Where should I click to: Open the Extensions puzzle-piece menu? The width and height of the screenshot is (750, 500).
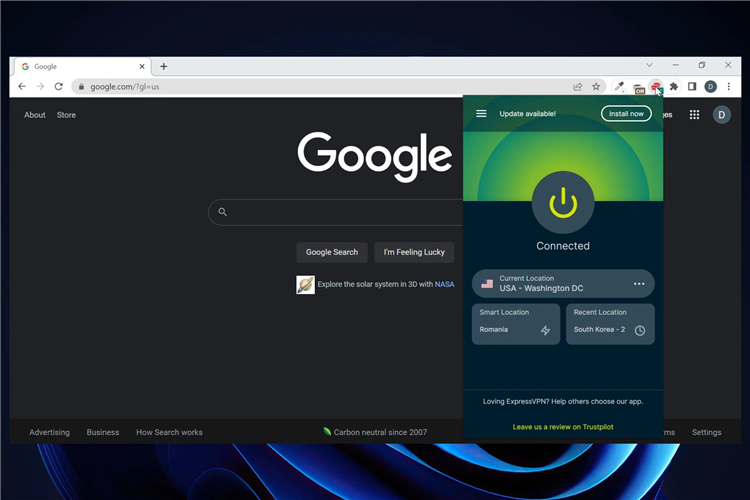pyautogui.click(x=674, y=87)
